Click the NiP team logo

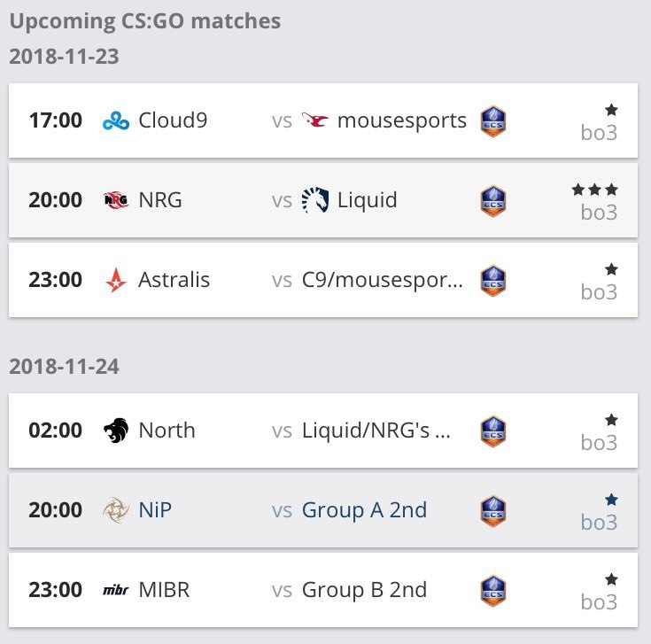(x=116, y=510)
